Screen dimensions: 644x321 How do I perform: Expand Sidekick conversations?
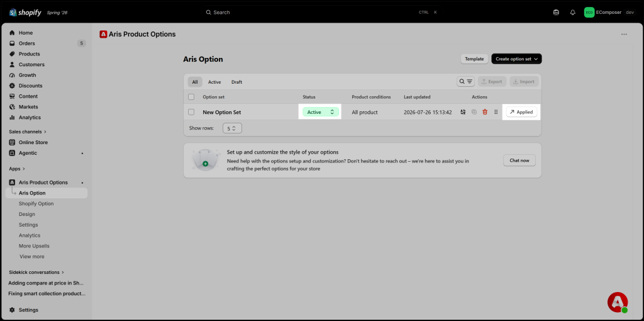36,272
